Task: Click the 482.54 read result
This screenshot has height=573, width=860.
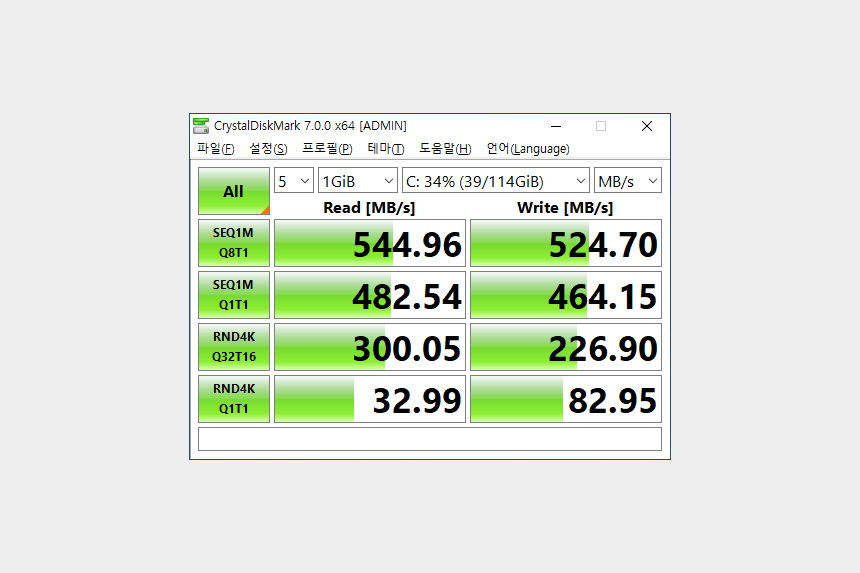Action: (370, 295)
